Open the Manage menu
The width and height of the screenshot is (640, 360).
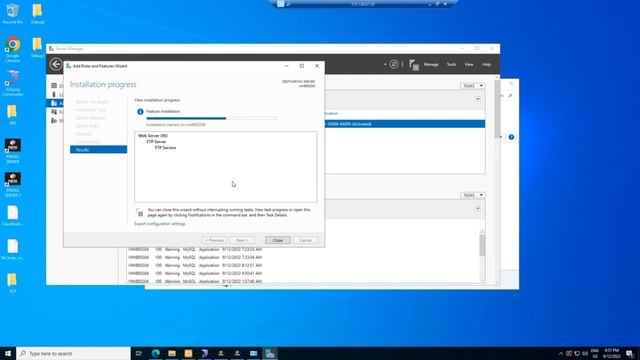431,64
